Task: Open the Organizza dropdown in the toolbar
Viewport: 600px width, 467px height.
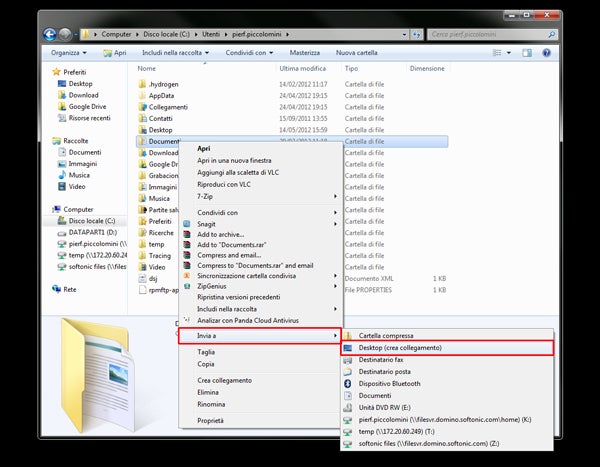Action: pyautogui.click(x=68, y=52)
